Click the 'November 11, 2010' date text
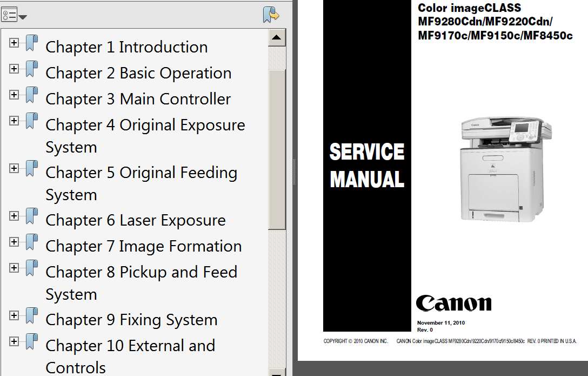The width and height of the screenshot is (588, 376). click(x=441, y=323)
